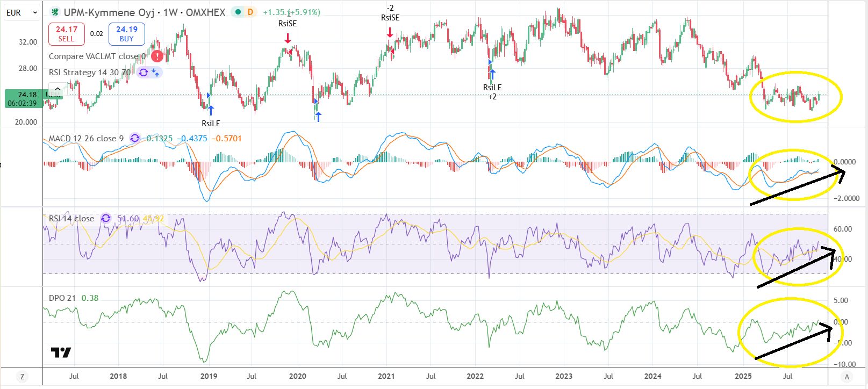868x389 pixels.
Task: Click RSI Strategy up-down trade arrows icon
Action: (x=155, y=72)
